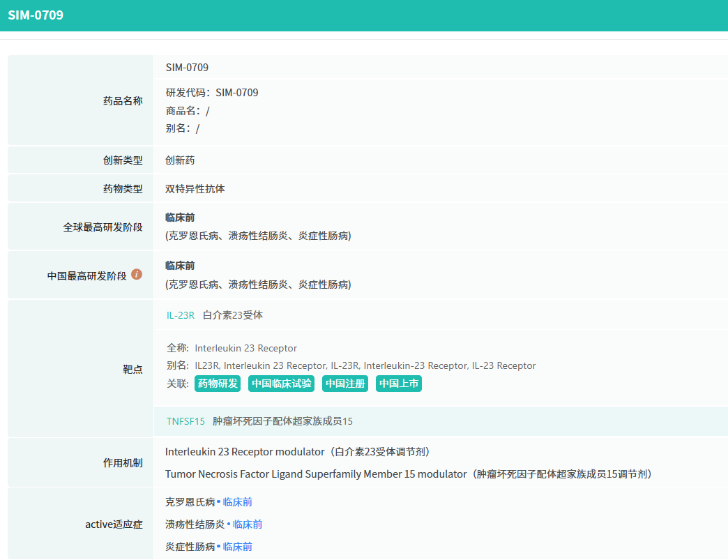Click the Tumor Necrosis Factor Ligand mechanism text
The height and width of the screenshot is (560, 728).
316,474
